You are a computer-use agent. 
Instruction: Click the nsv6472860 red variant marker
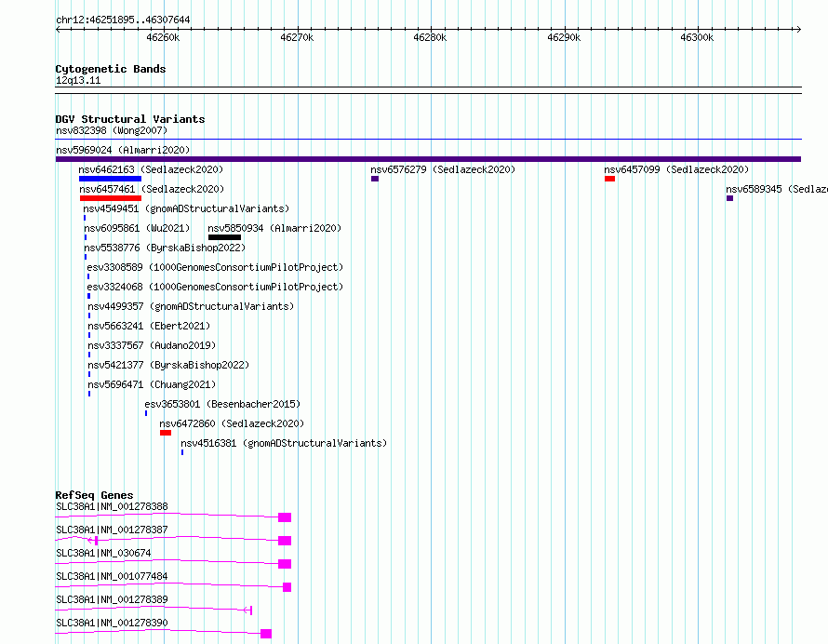tap(166, 433)
